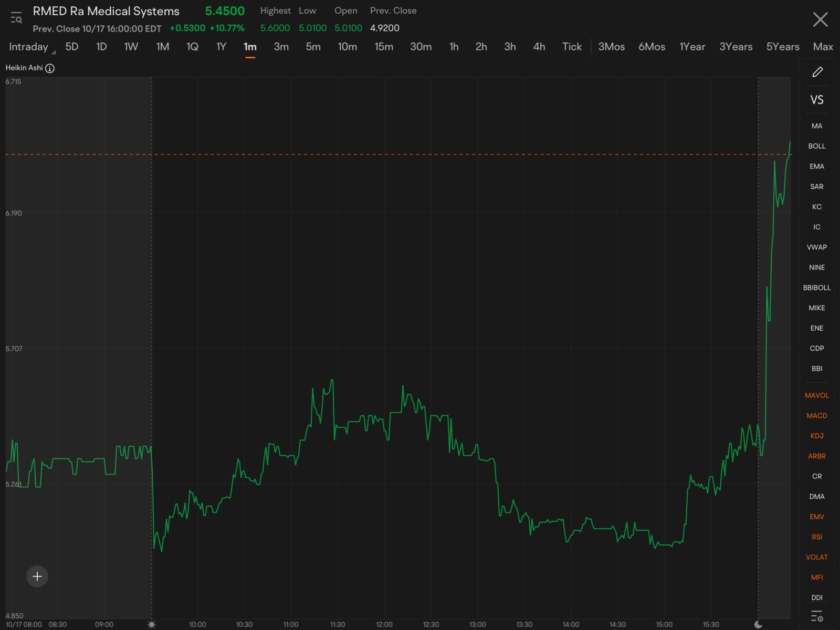Switch to the 5D timeframe
The height and width of the screenshot is (630, 840).
[72, 47]
